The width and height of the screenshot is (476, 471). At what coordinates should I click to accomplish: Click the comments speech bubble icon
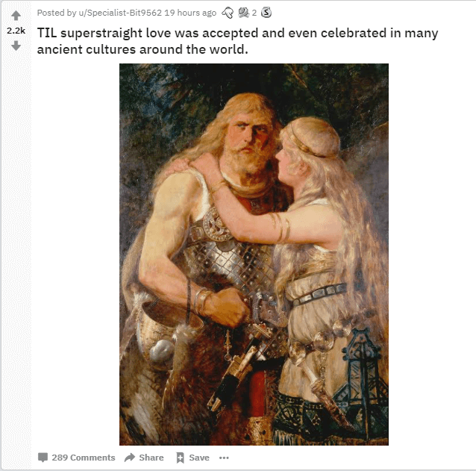click(x=43, y=458)
